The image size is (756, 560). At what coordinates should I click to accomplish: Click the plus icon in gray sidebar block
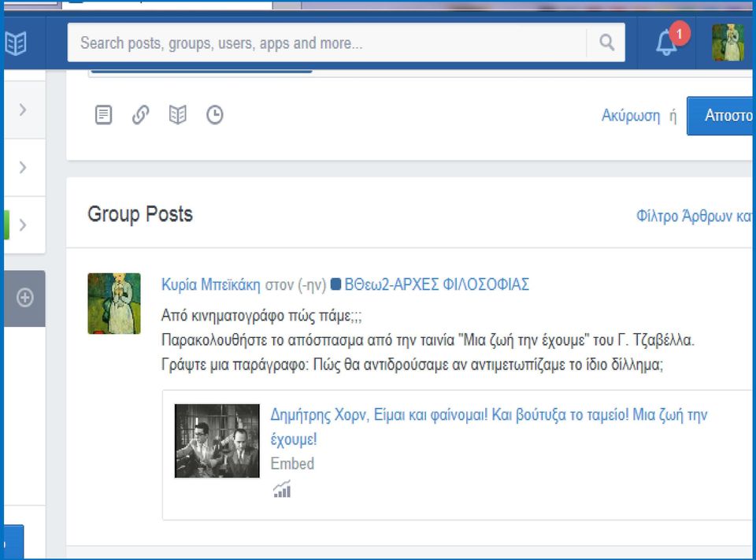pos(24,298)
